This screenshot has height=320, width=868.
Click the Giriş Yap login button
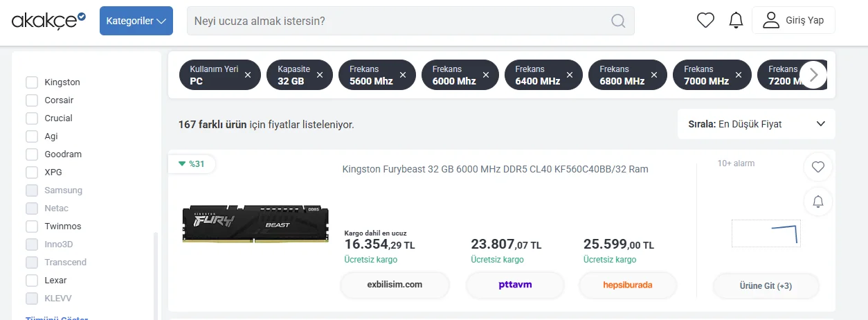click(793, 21)
